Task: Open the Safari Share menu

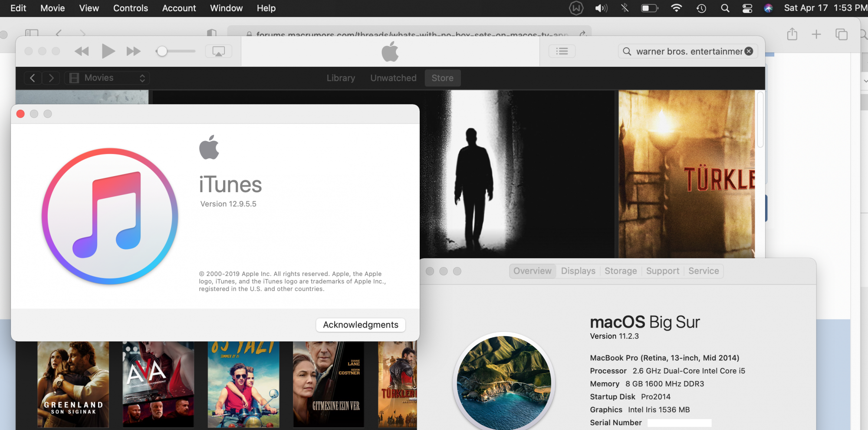Action: pos(792,34)
